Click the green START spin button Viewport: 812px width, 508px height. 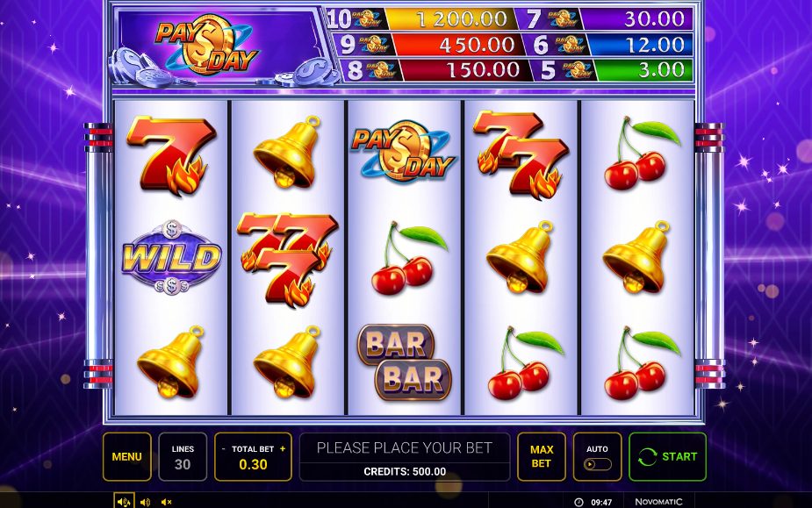667,457
